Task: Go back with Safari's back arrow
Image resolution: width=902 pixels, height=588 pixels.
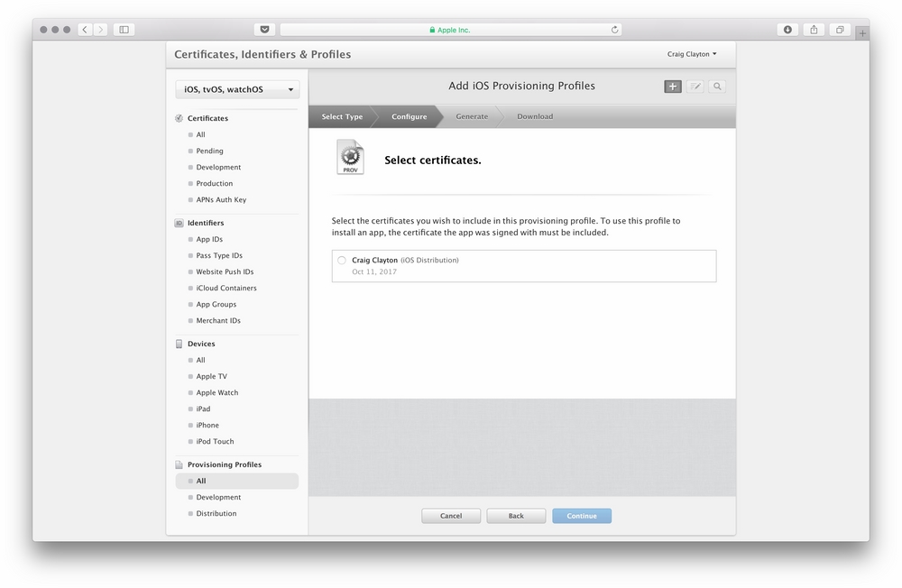Action: click(x=85, y=30)
